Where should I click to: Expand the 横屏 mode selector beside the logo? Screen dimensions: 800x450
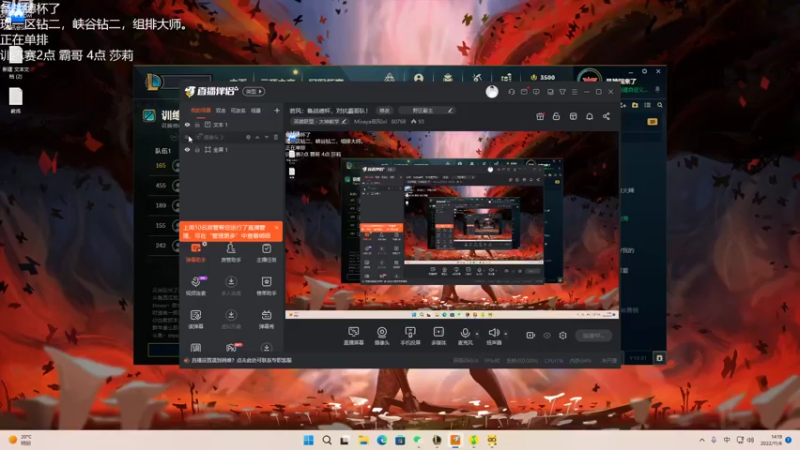tap(254, 91)
